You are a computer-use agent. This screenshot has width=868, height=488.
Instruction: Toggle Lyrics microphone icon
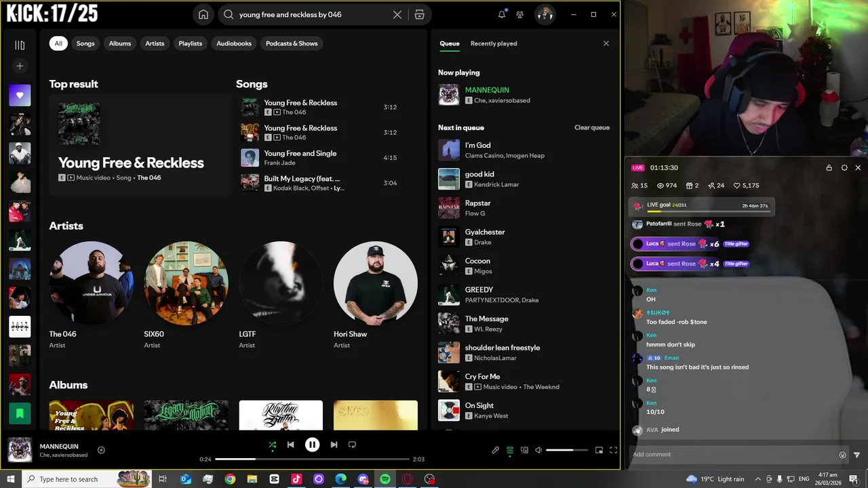496,450
